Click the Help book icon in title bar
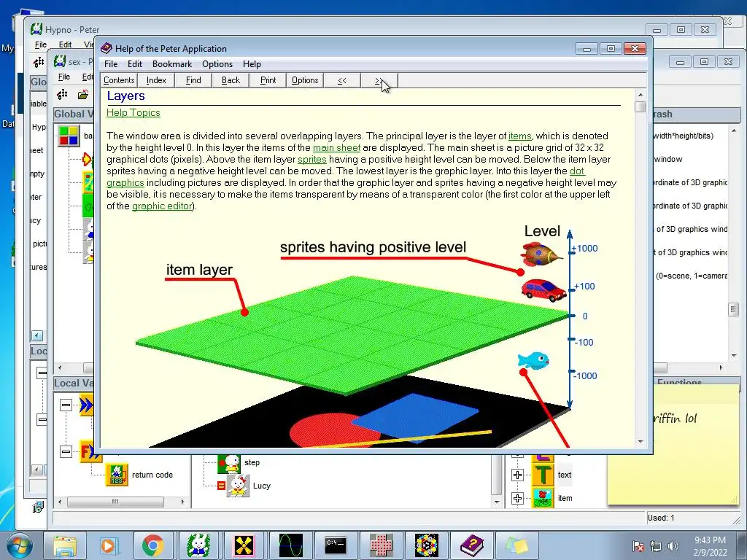The width and height of the screenshot is (747, 560). pos(107,48)
